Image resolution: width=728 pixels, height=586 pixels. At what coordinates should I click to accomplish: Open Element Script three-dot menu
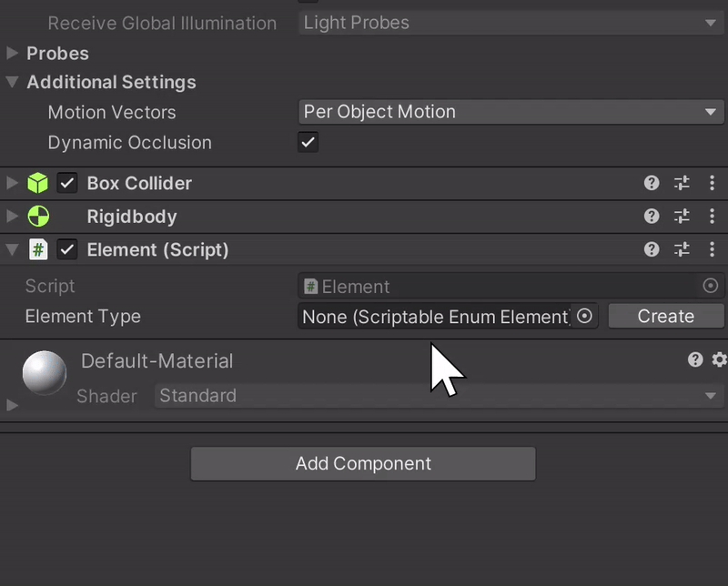click(x=712, y=249)
